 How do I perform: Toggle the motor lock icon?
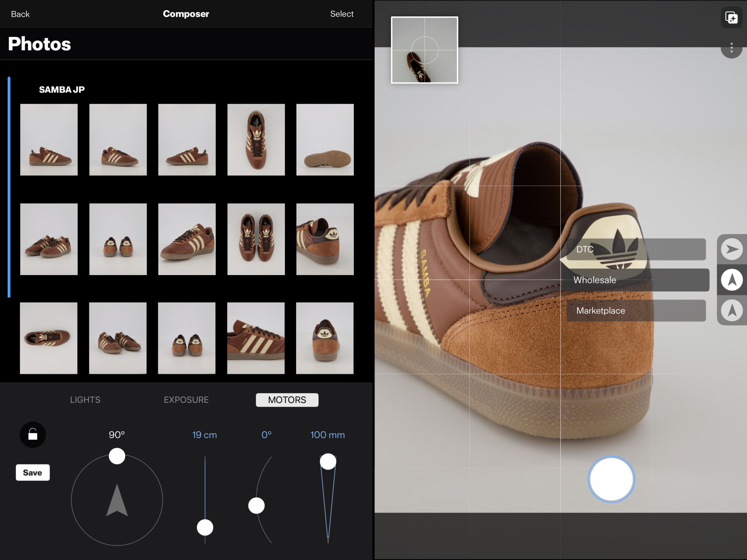click(x=33, y=435)
